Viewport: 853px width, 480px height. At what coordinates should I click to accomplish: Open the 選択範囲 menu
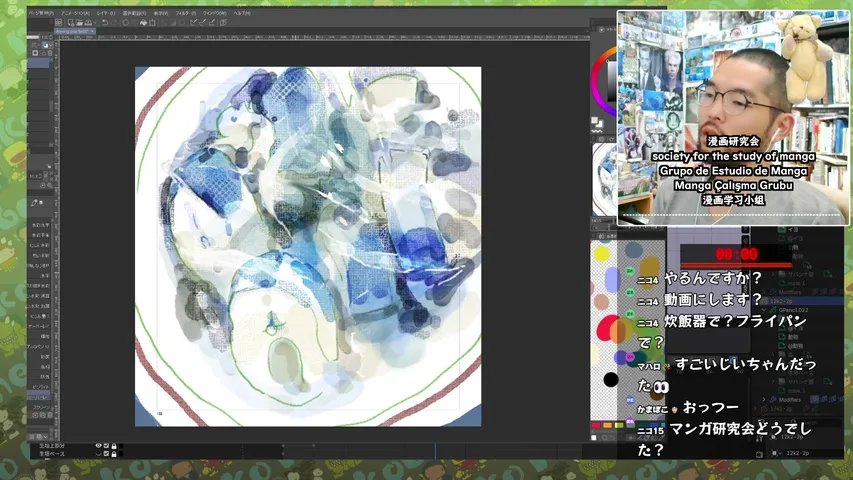point(134,13)
